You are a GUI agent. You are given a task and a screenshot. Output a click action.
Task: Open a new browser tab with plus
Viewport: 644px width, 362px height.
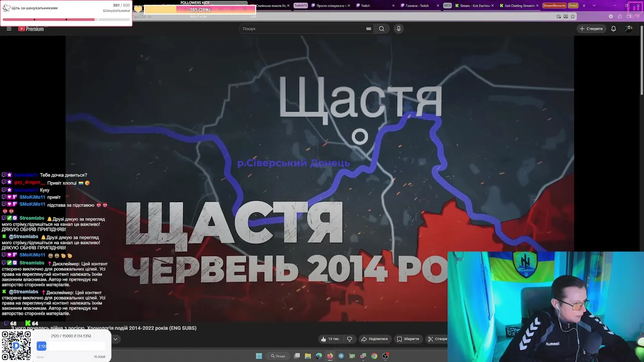click(584, 6)
